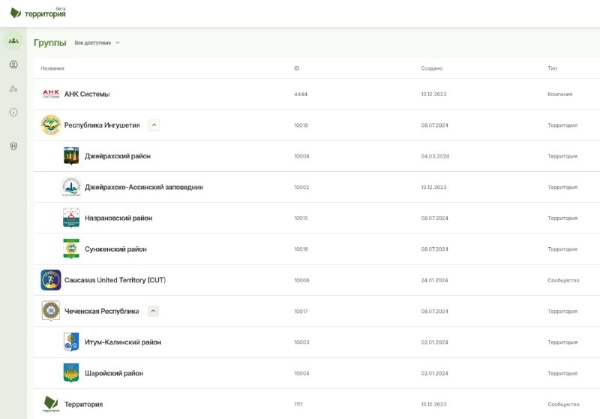Viewport: 600px width, 419px height.
Task: Click date 02.01.2024 in Шаройский район row
Action: (x=434, y=373)
